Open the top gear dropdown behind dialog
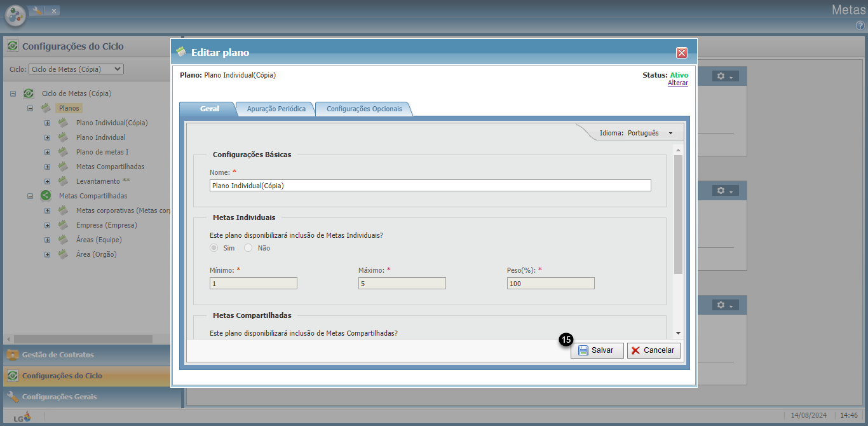This screenshot has width=868, height=426. coord(725,76)
